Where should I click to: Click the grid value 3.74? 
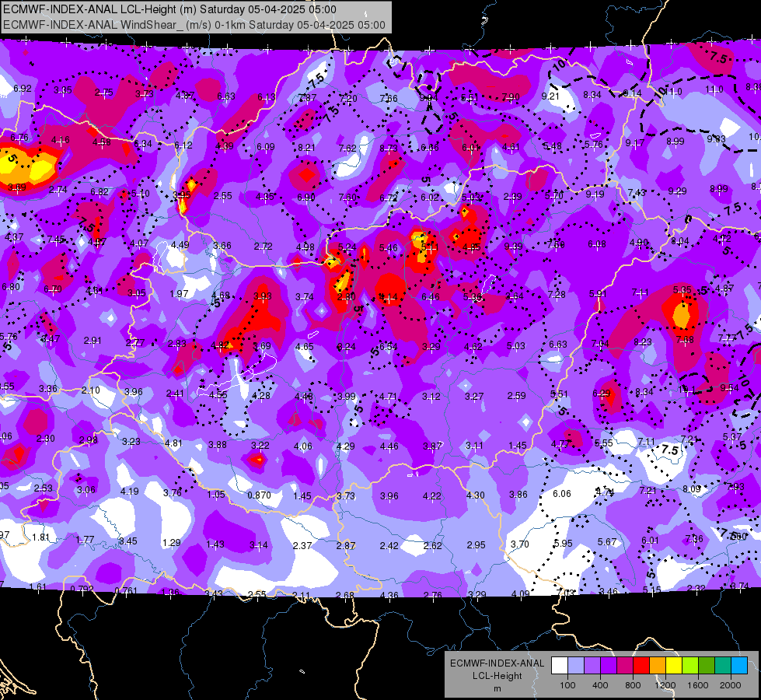304,297
